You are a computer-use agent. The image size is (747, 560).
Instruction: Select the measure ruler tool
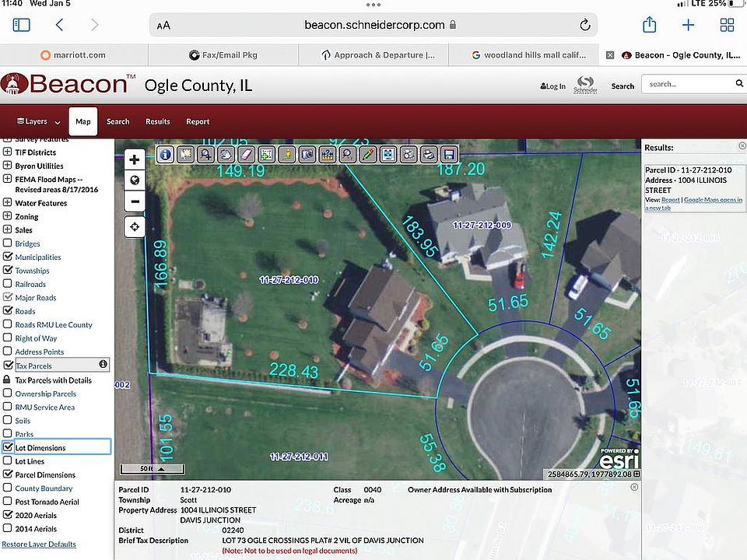pyautogui.click(x=328, y=154)
